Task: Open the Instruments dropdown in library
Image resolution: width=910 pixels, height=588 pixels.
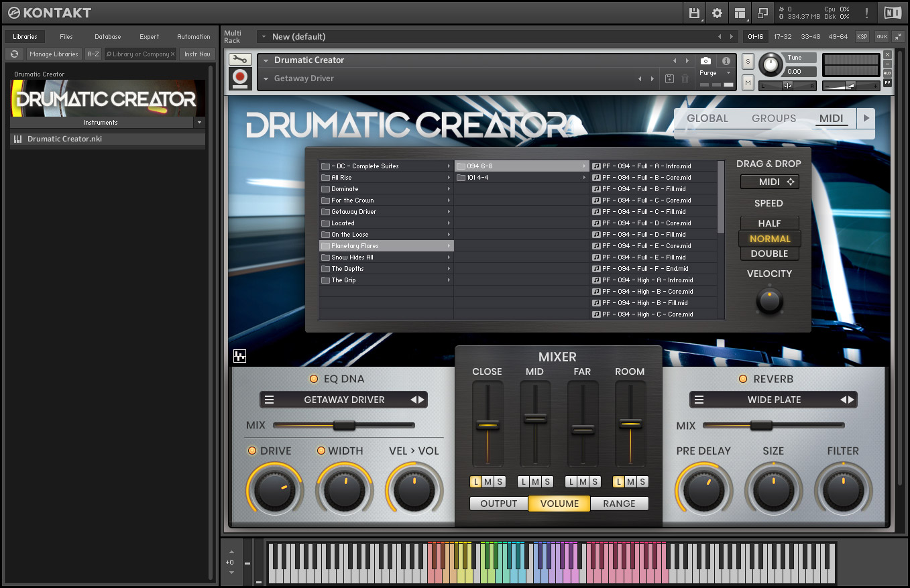Action: point(199,123)
